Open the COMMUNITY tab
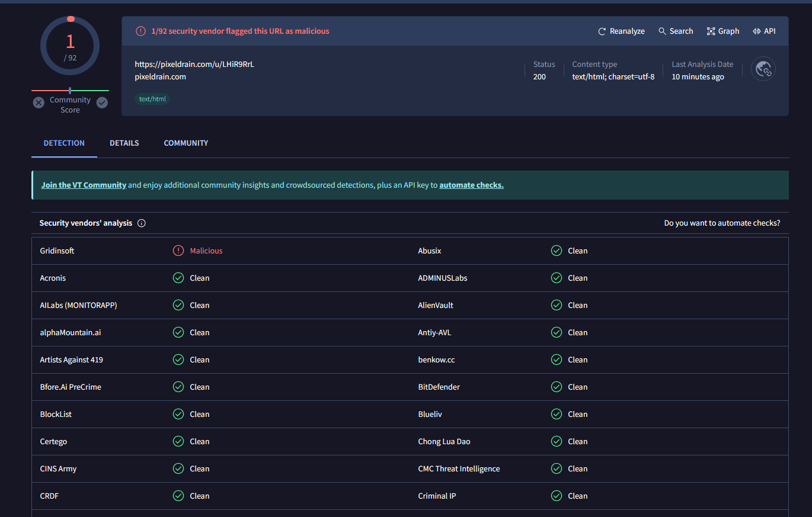 point(186,143)
